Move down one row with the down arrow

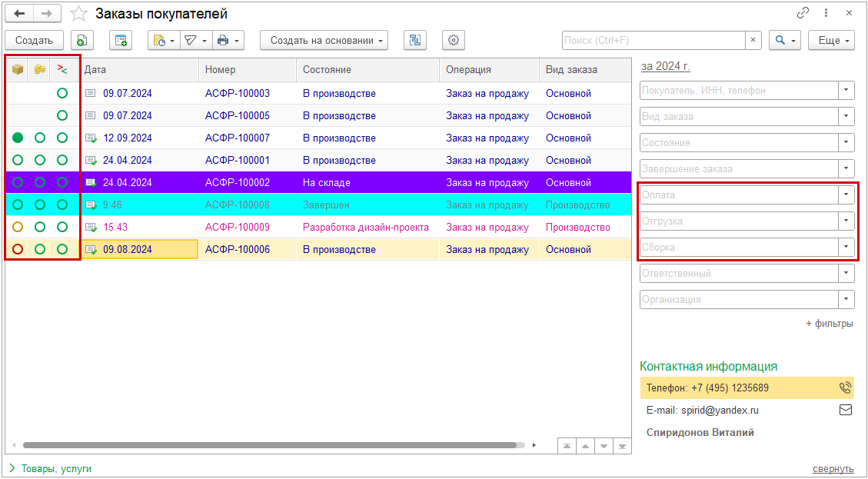pos(604,447)
